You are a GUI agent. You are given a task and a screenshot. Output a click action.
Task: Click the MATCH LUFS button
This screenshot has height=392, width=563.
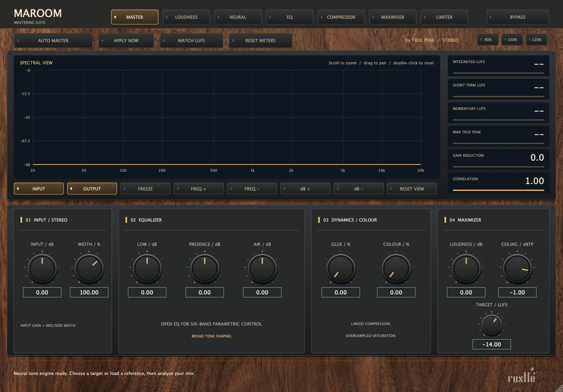(192, 40)
